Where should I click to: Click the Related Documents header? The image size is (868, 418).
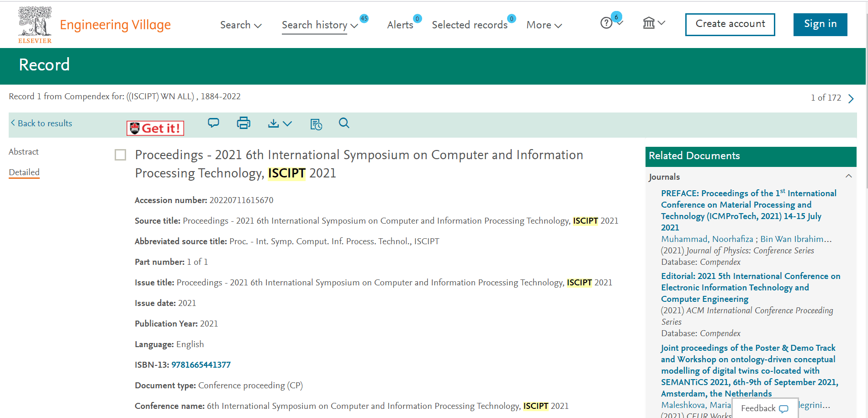click(x=751, y=156)
